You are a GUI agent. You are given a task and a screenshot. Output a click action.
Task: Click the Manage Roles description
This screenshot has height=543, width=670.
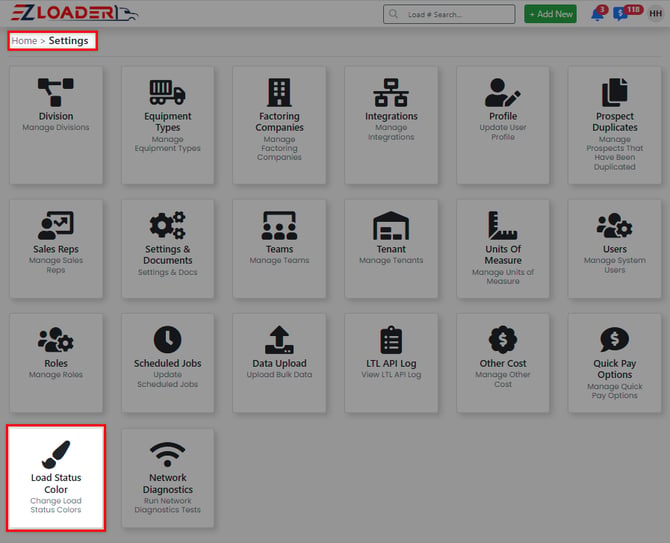[56, 375]
